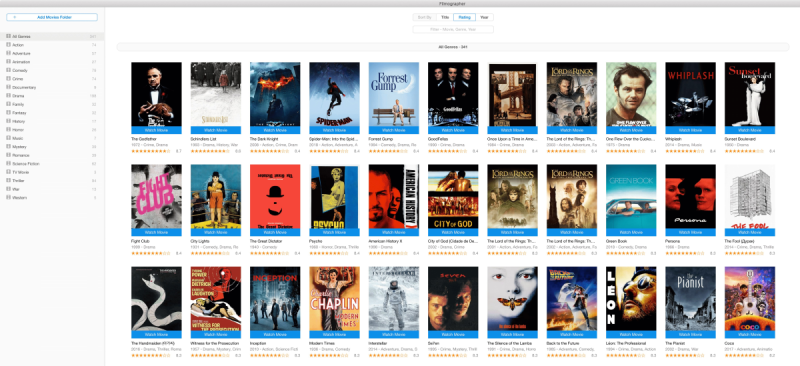Screen dimensions: 800x366
Task: Click the film icon beside Documentary genre
Action: coord(8,87)
